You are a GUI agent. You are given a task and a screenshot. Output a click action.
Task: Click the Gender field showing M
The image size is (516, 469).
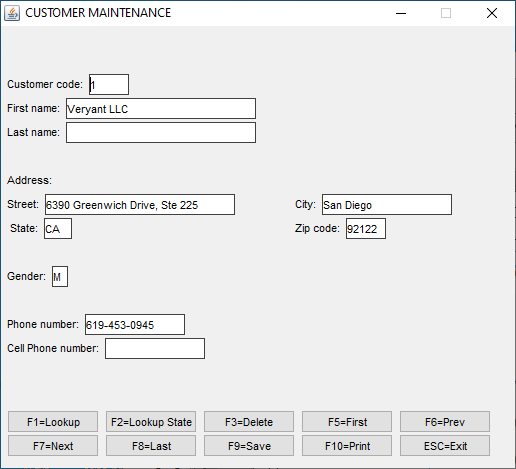60,277
